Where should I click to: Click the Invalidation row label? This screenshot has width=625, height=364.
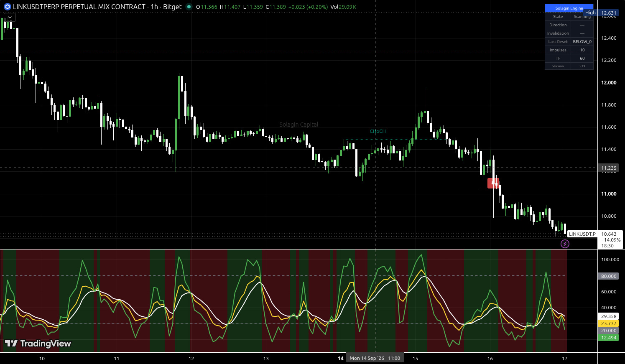(x=558, y=33)
